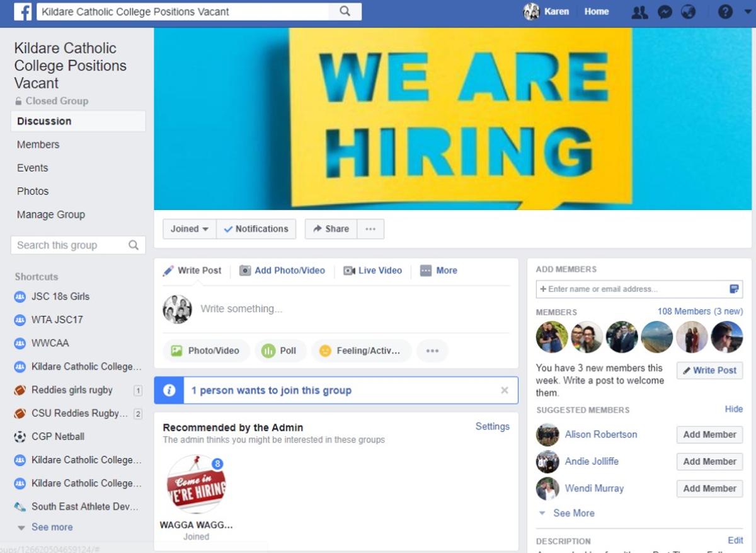Open the Joined dropdown
756x553 pixels.
(190, 229)
